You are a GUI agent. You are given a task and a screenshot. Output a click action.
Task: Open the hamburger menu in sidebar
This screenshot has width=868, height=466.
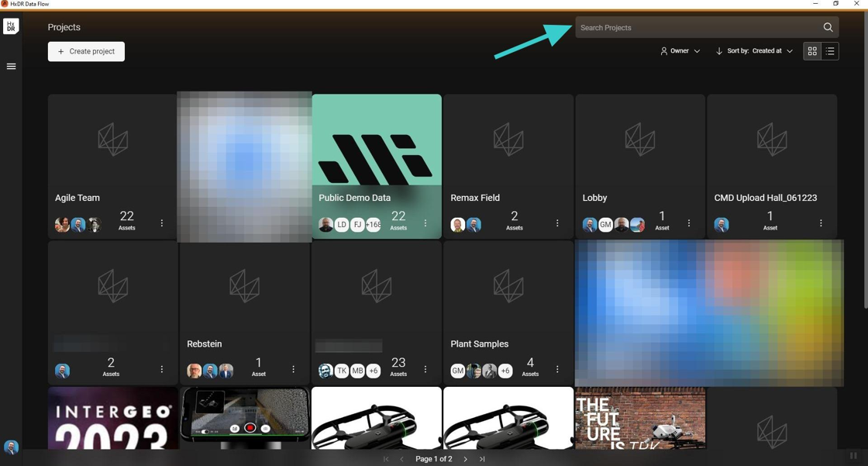(11, 67)
